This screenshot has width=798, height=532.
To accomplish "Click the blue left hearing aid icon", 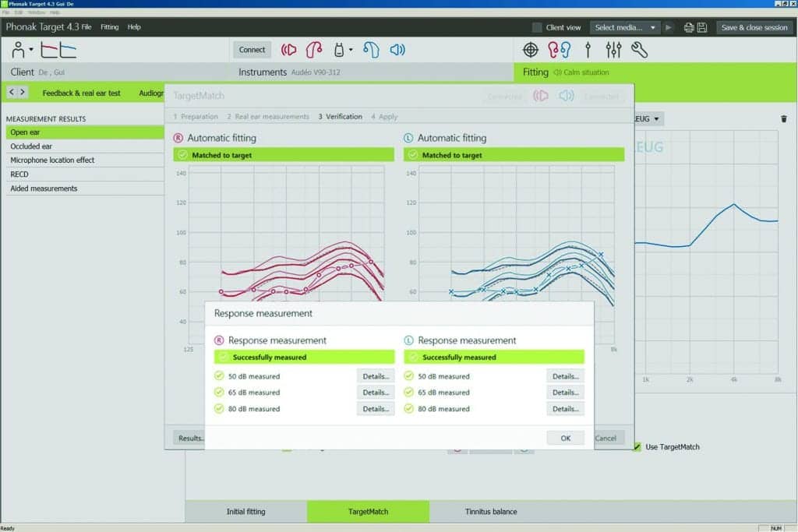I will 372,50.
